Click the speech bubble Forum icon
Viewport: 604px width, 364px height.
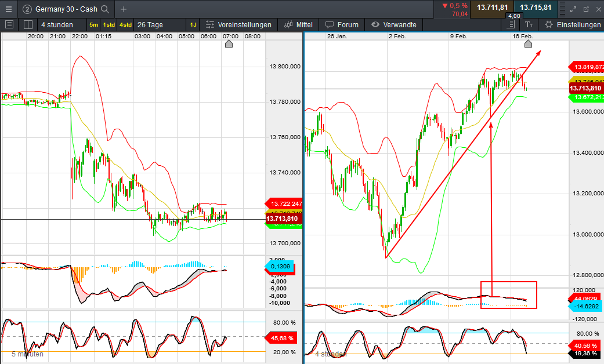tap(330, 24)
